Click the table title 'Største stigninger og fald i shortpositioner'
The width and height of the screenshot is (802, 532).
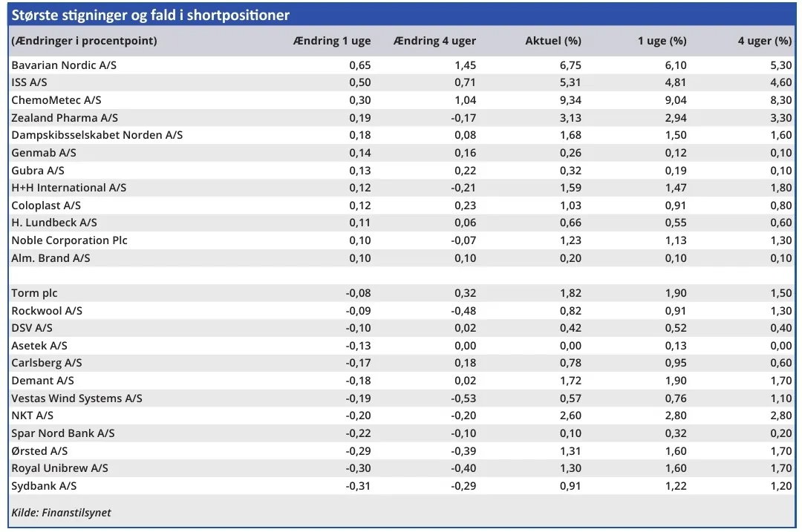tap(151, 15)
